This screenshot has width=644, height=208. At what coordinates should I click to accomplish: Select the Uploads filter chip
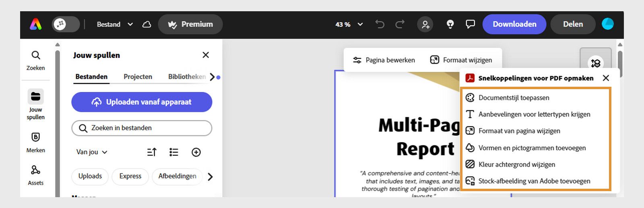point(90,176)
